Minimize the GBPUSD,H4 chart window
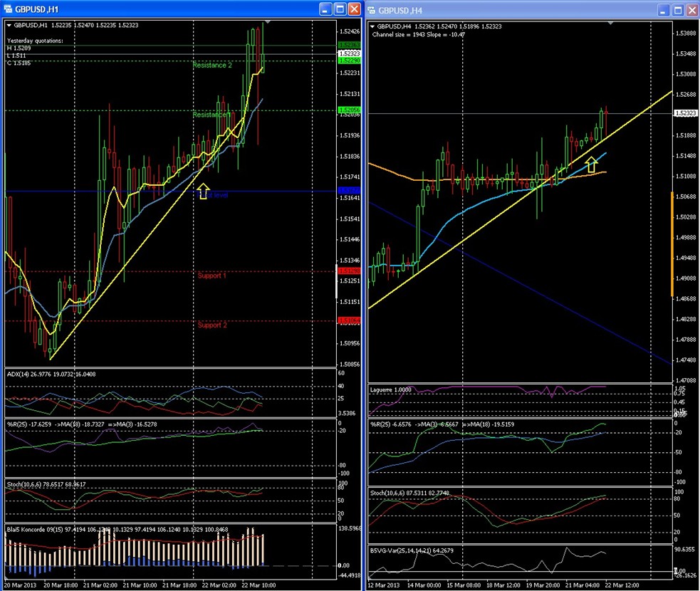 click(x=663, y=10)
